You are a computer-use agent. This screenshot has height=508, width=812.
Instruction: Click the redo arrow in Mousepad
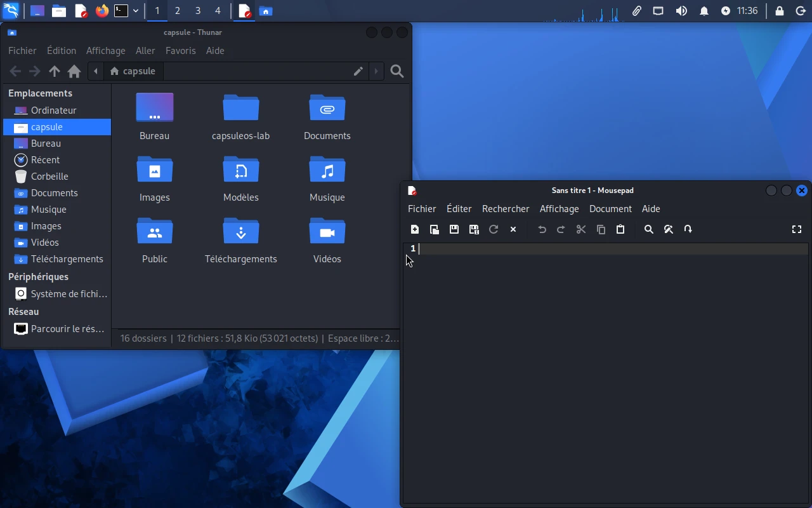pos(561,229)
